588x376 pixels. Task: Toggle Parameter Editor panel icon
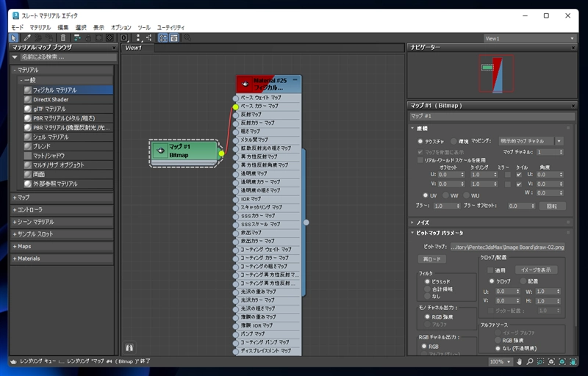coord(174,38)
